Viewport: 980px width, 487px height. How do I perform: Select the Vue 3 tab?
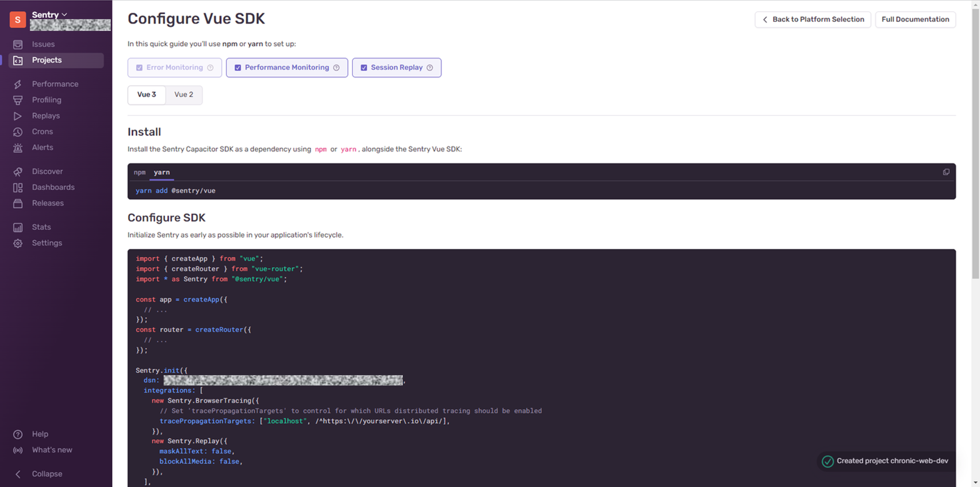(147, 95)
